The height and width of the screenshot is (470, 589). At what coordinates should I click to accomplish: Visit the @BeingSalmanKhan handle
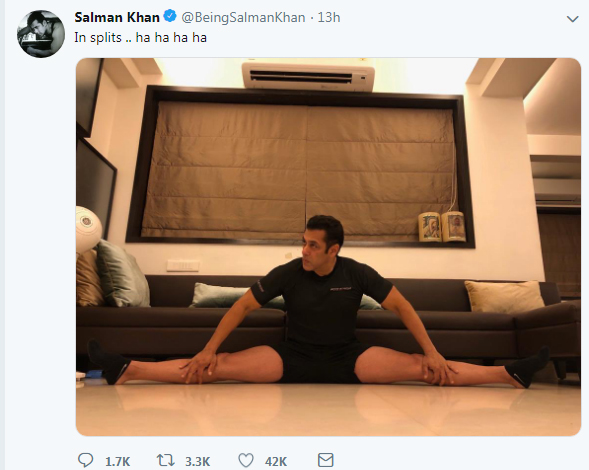[x=243, y=18]
